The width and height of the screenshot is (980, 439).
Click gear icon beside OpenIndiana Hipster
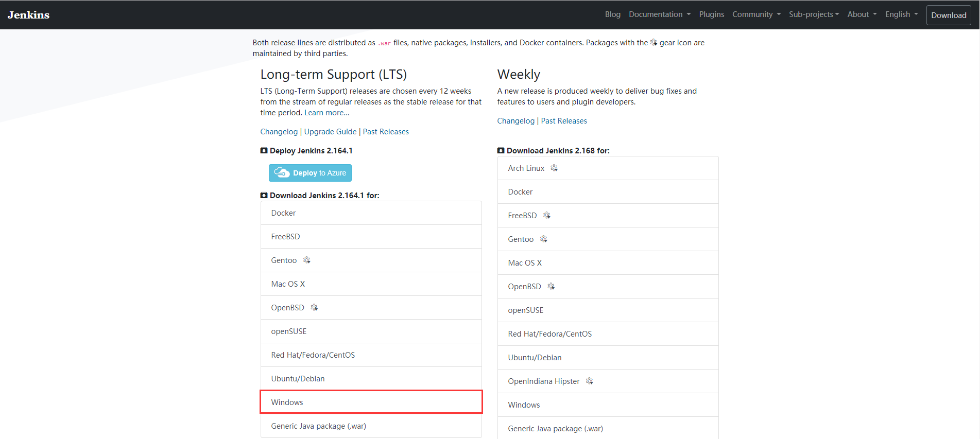590,381
